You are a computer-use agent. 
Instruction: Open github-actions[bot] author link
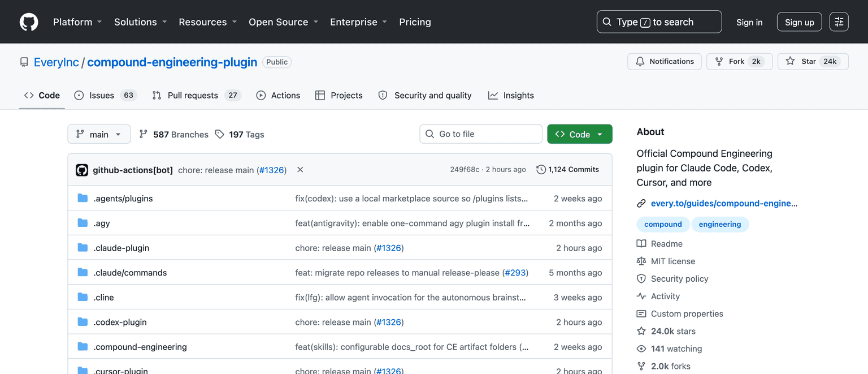pos(133,170)
